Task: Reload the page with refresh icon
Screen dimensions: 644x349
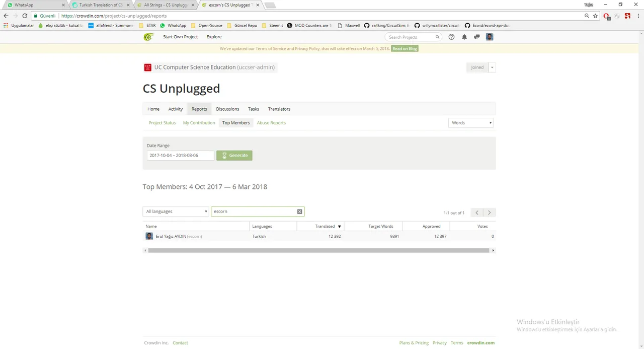Action: 25,16
